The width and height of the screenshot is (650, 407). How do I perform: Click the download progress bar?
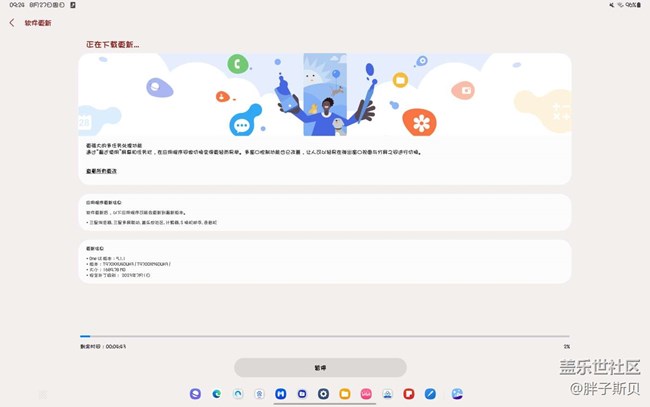point(324,336)
